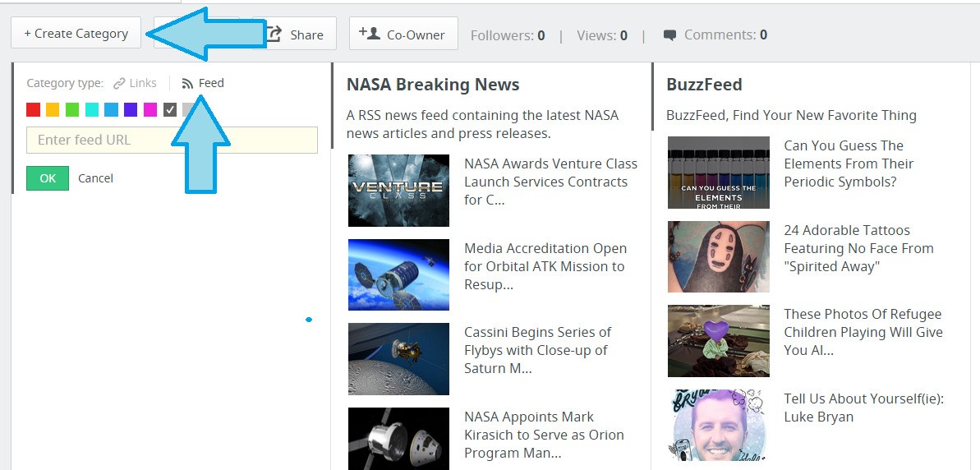Select the checked dark gray color swatch
Image resolution: width=980 pixels, height=470 pixels.
point(170,109)
